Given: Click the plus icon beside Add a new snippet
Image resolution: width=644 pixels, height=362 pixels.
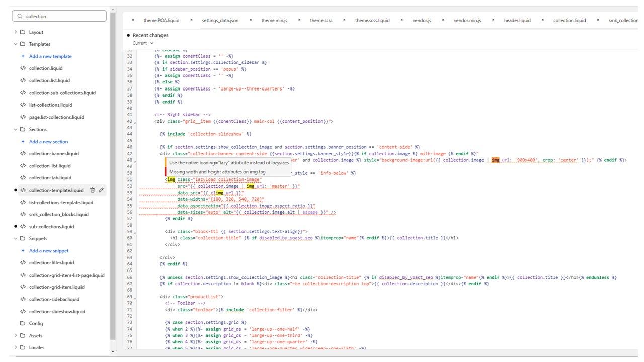Looking at the screenshot, I should coord(23,251).
